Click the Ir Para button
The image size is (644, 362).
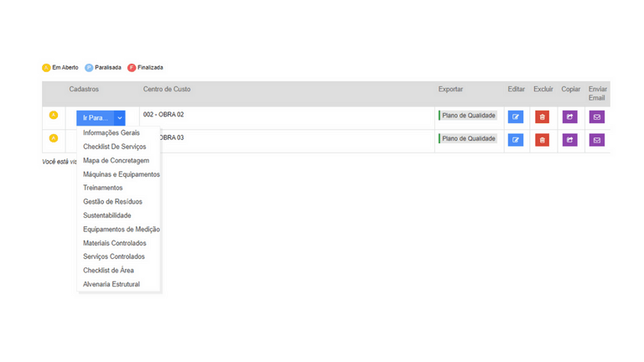(x=95, y=118)
